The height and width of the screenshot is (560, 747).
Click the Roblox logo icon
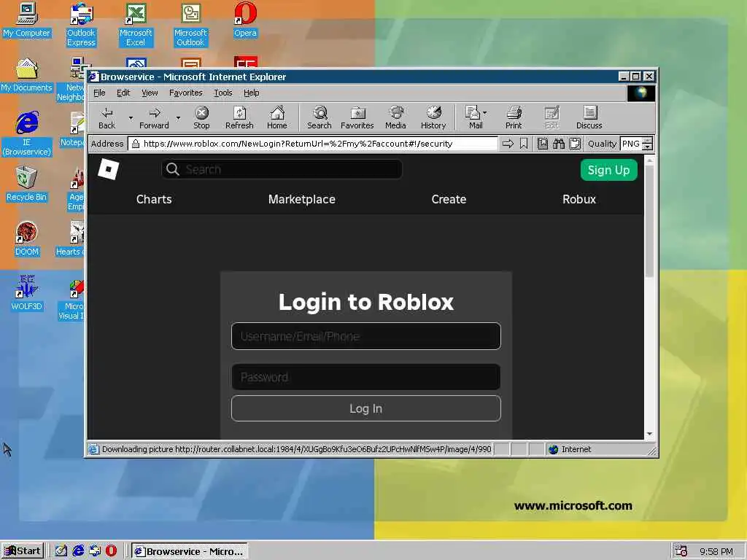(108, 169)
